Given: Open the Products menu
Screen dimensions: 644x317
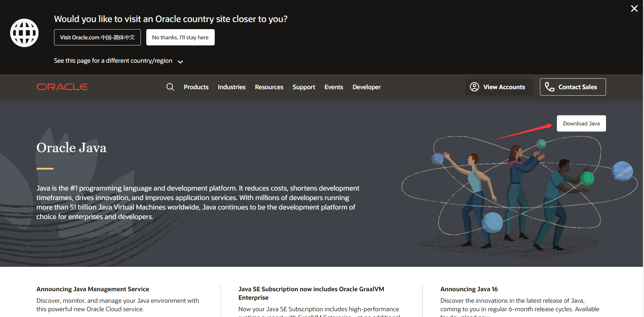Looking at the screenshot, I should pos(196,87).
